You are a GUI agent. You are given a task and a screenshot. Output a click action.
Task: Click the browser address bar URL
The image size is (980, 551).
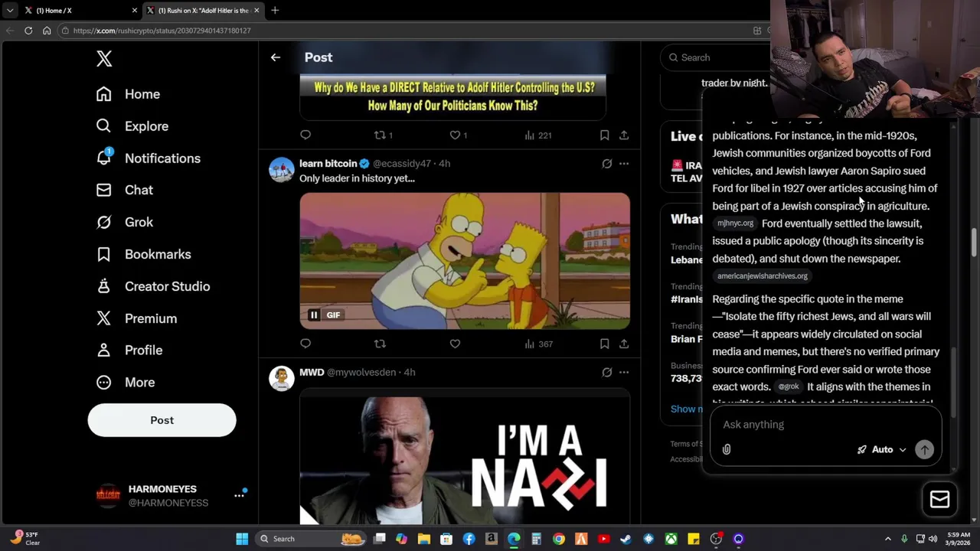pos(162,31)
